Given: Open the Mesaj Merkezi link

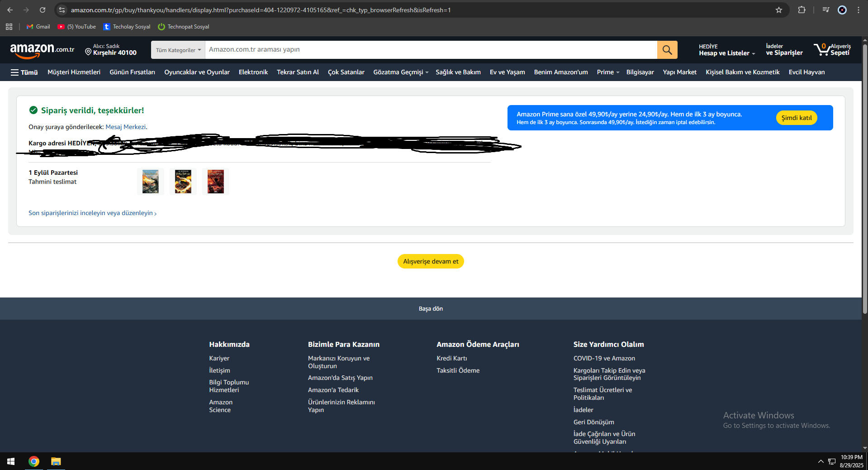Looking at the screenshot, I should [x=126, y=127].
